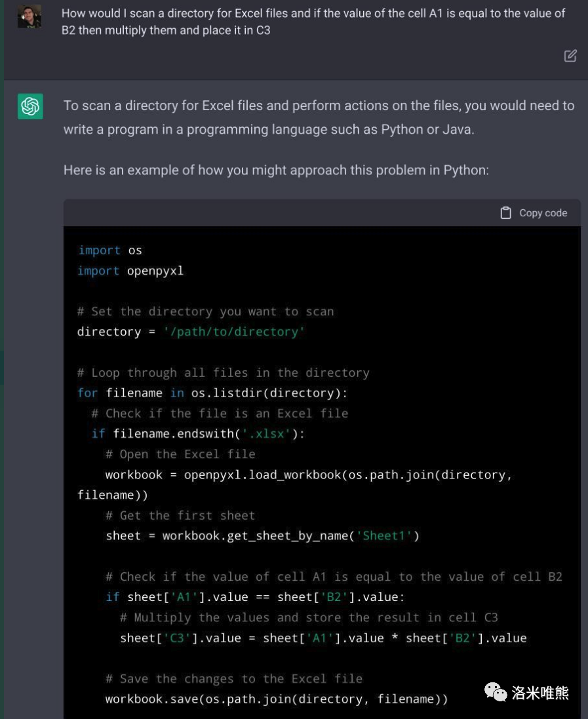Click the "import openpyxl" code line
Screen dimensions: 588x719
(x=130, y=271)
